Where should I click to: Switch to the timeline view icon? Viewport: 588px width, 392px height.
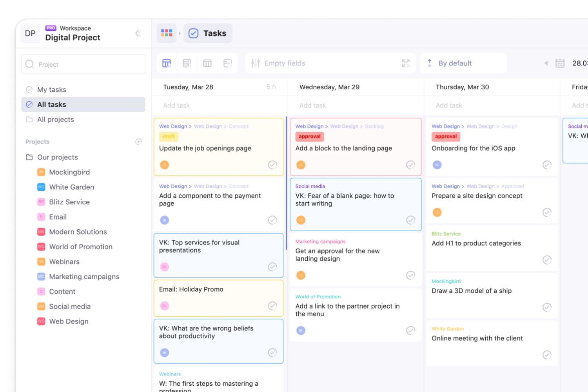tap(228, 63)
